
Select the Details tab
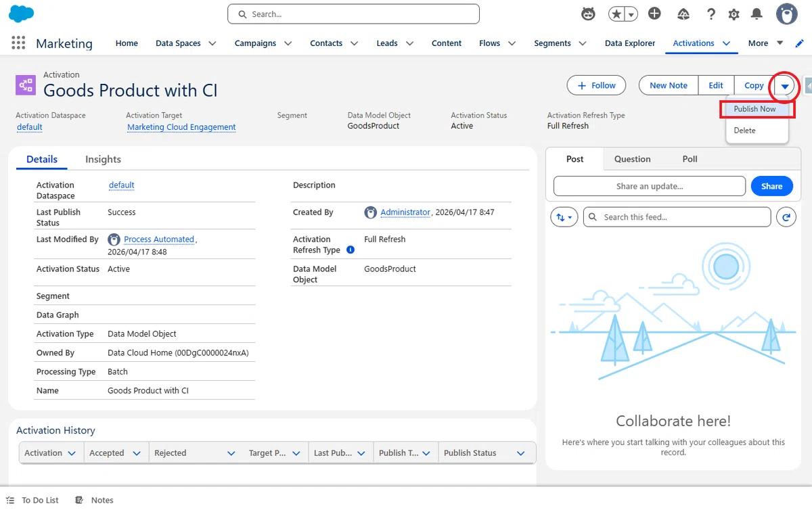42,159
